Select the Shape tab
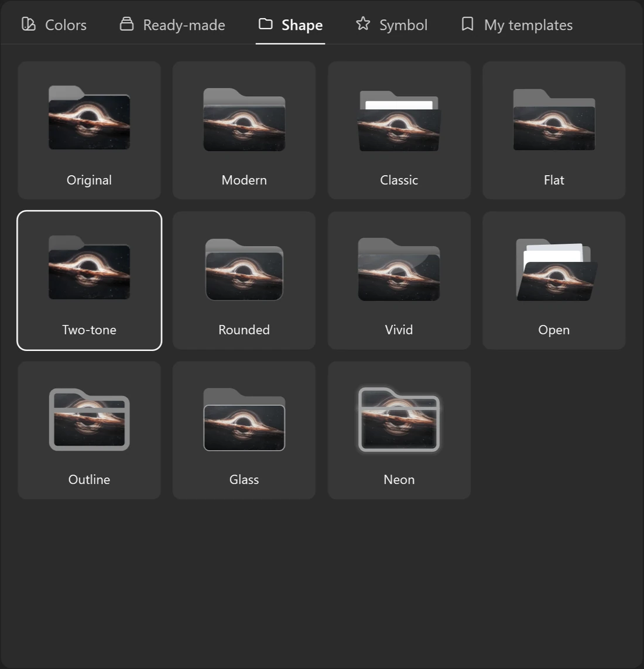The width and height of the screenshot is (644, 669). point(290,25)
